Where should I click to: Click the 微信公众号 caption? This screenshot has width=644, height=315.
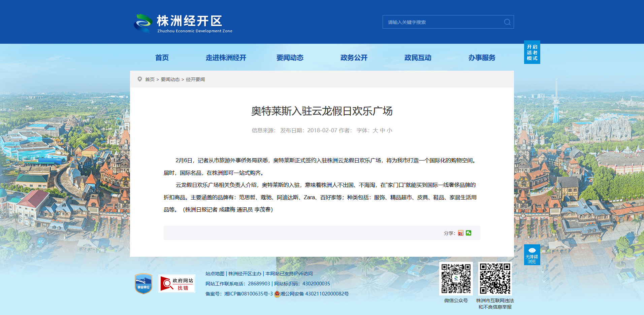click(456, 301)
